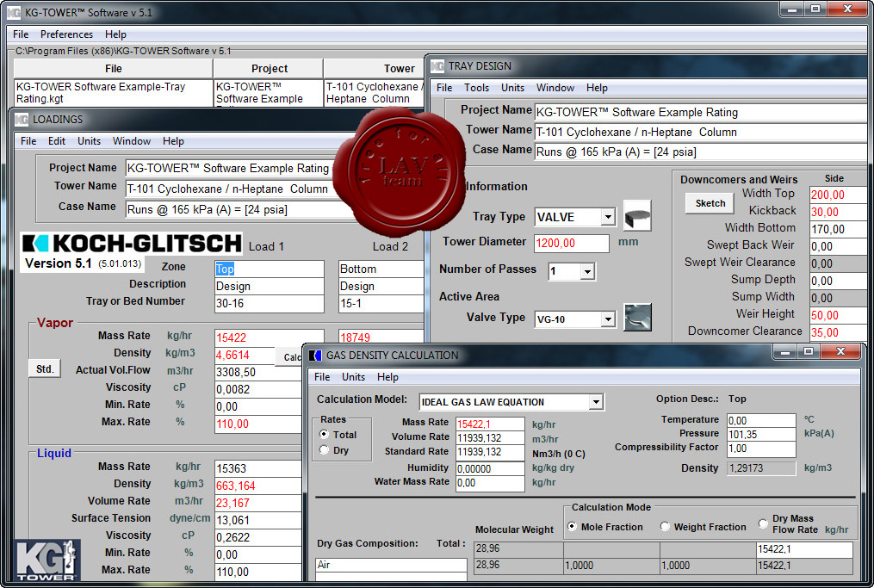This screenshot has width=874, height=588.
Task: Maximize the GAS DENSITY CALCULATION window
Action: point(809,352)
